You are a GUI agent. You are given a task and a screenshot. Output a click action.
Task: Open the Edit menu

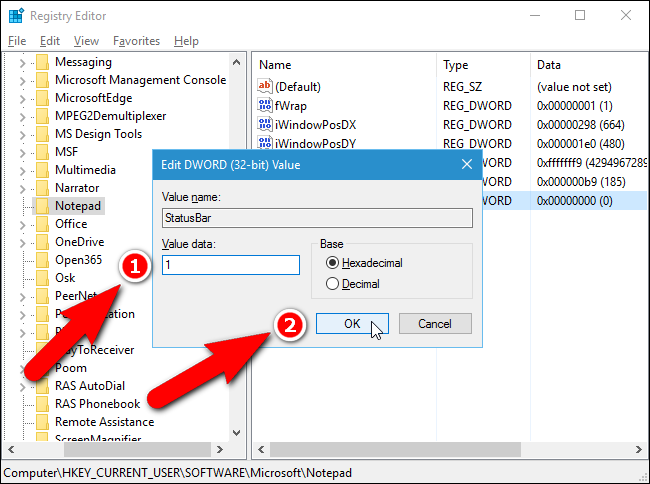tap(50, 41)
